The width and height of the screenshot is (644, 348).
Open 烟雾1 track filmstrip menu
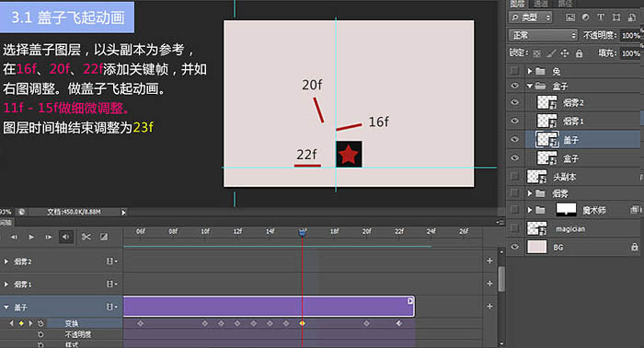[x=111, y=284]
